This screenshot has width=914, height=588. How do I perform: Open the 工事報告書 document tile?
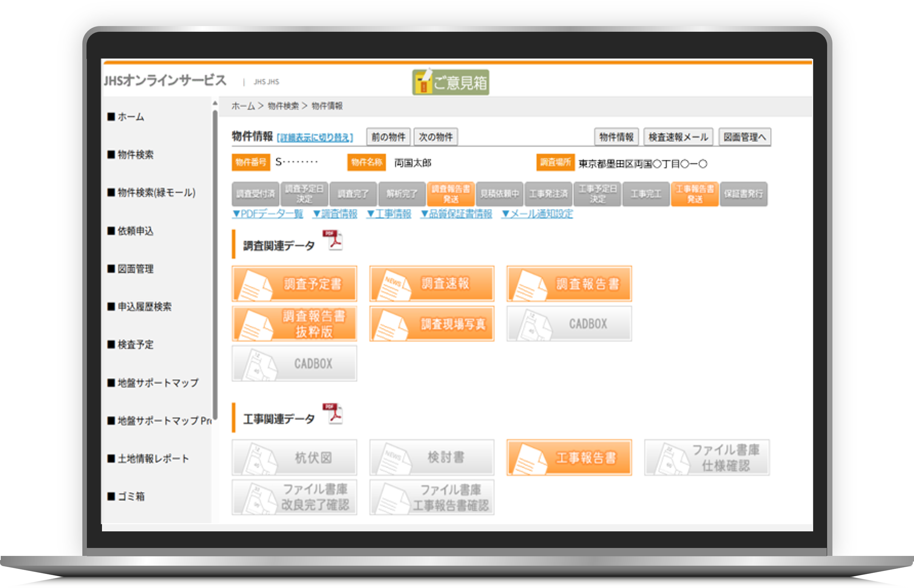[x=569, y=457]
